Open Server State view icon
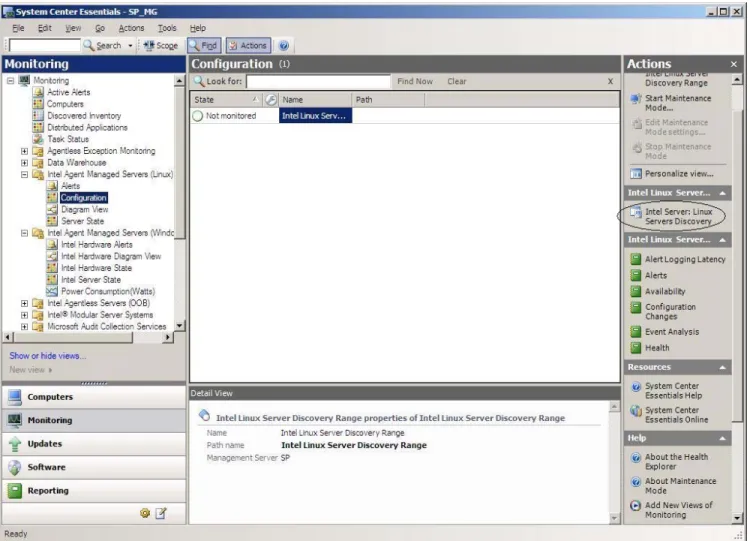 coord(52,221)
